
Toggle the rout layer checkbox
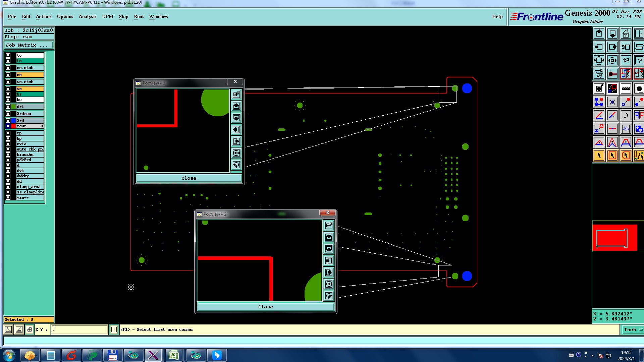[8, 126]
